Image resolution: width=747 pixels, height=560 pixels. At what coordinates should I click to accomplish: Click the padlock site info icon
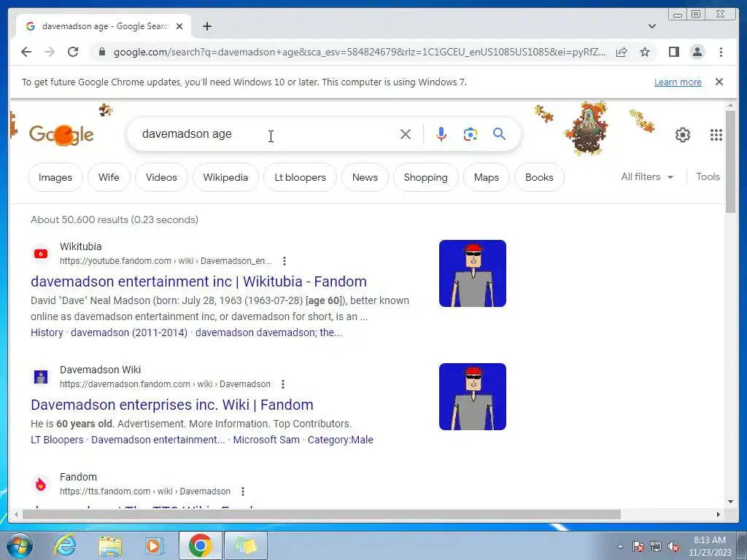(101, 52)
